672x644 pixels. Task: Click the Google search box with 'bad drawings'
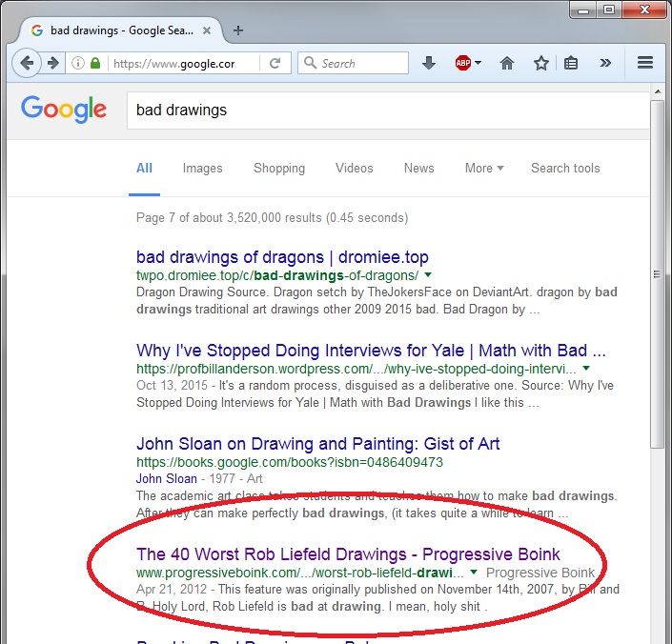(x=381, y=110)
